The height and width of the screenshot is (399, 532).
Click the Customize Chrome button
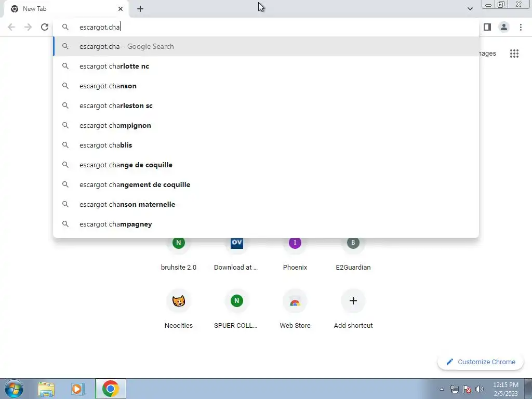(x=481, y=362)
